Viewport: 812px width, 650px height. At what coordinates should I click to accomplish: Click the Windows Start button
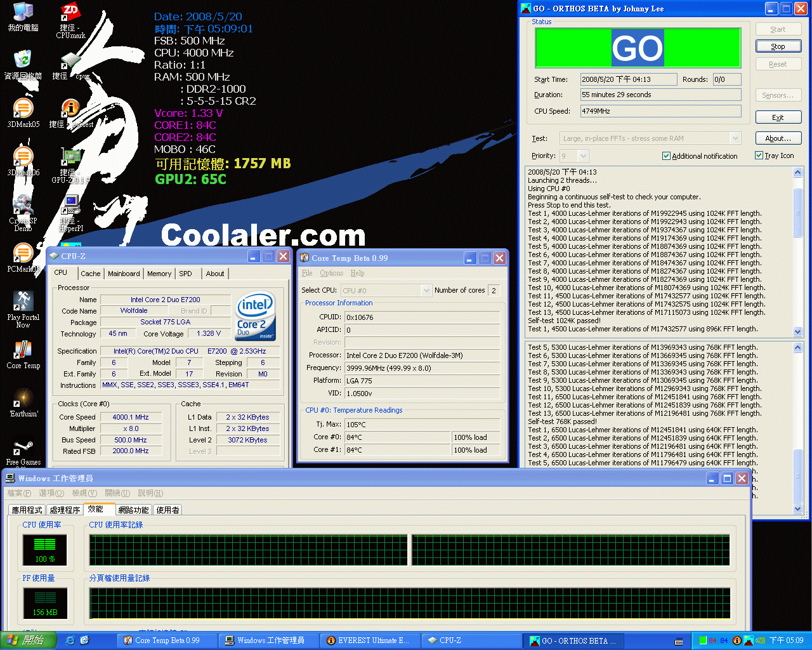pyautogui.click(x=29, y=640)
